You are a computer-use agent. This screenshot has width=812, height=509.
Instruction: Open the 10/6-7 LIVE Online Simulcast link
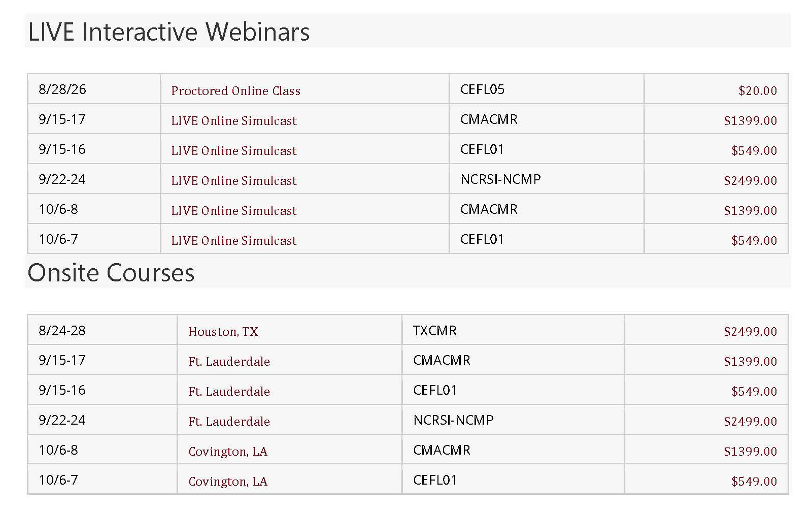click(x=234, y=241)
